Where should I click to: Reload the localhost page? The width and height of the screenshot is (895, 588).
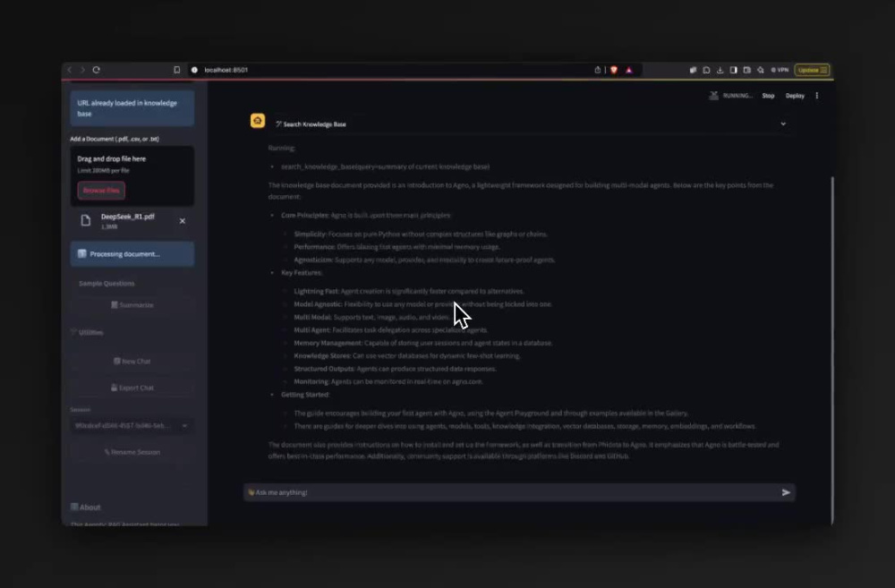[x=97, y=70]
